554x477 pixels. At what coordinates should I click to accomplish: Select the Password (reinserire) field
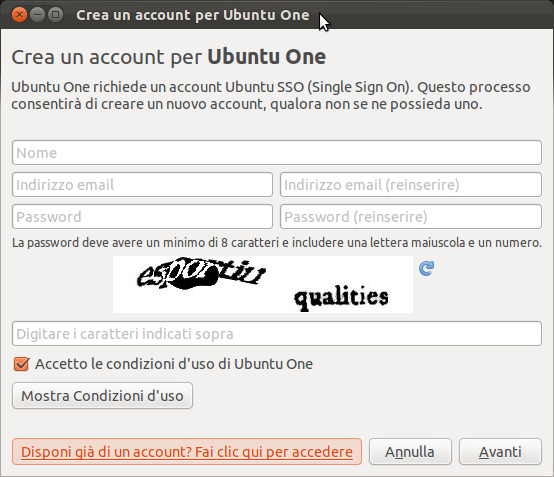point(411,217)
